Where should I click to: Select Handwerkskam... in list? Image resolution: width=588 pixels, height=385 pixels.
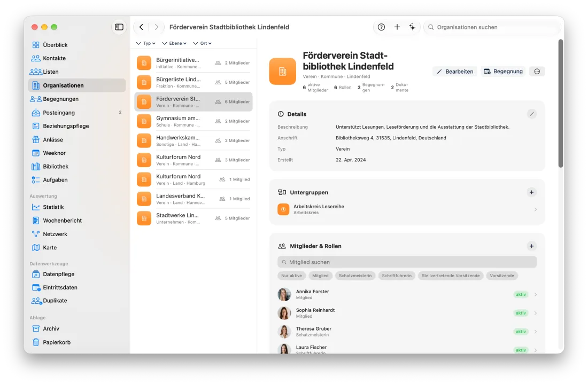pyautogui.click(x=193, y=141)
